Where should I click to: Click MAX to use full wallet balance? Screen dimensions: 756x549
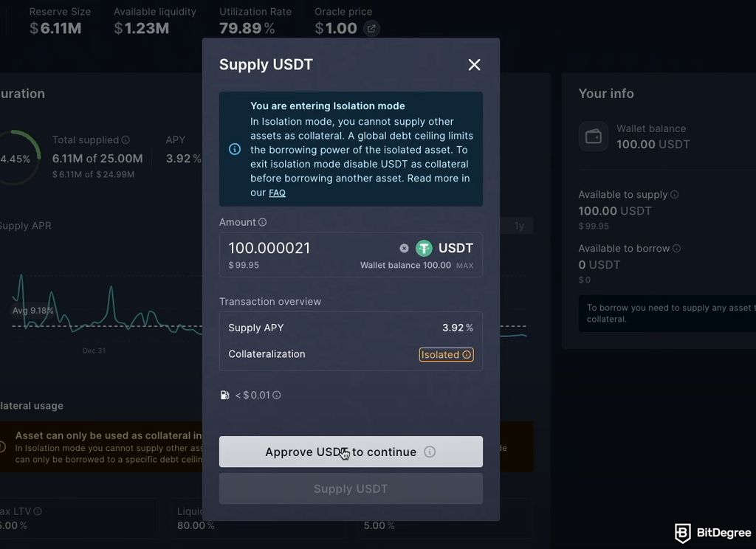[x=465, y=266]
